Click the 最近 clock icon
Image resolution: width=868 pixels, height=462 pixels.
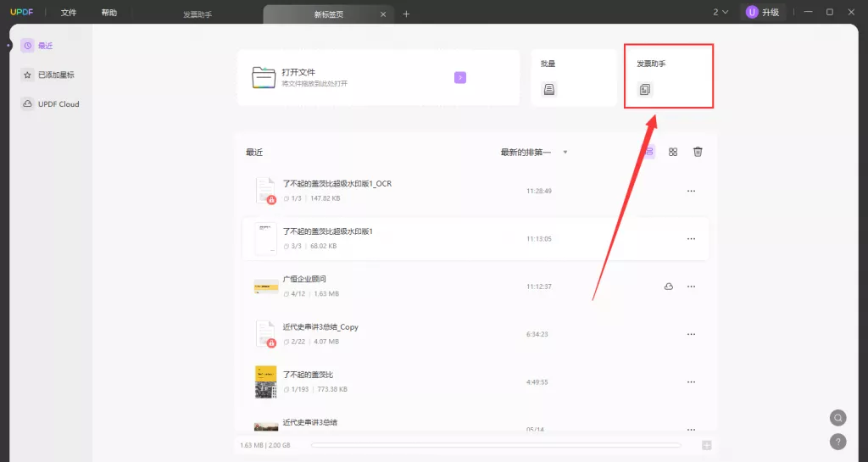click(27, 46)
